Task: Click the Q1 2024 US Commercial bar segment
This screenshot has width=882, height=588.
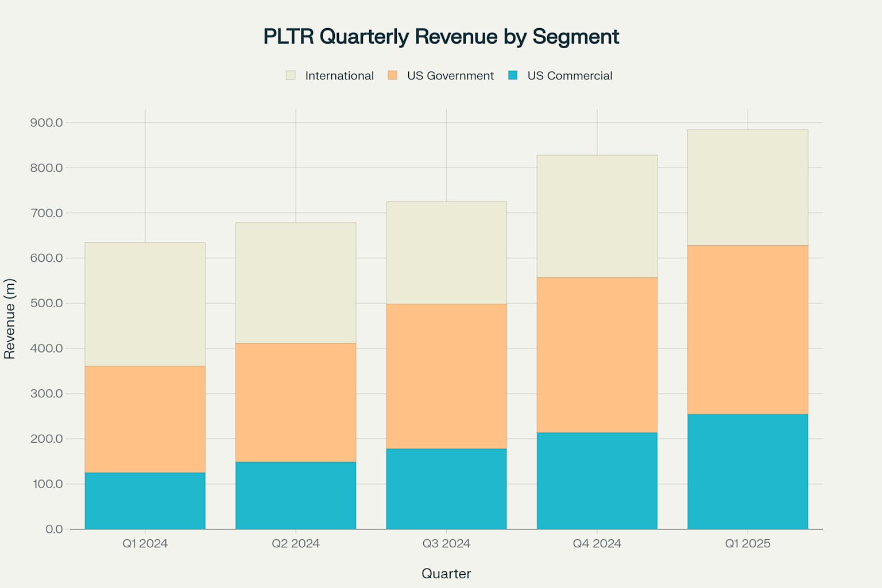Action: coord(145,501)
